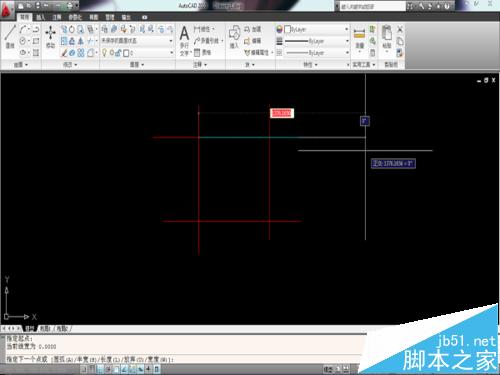Open the Home ribbon tab
This screenshot has width=500, height=375.
25,17
